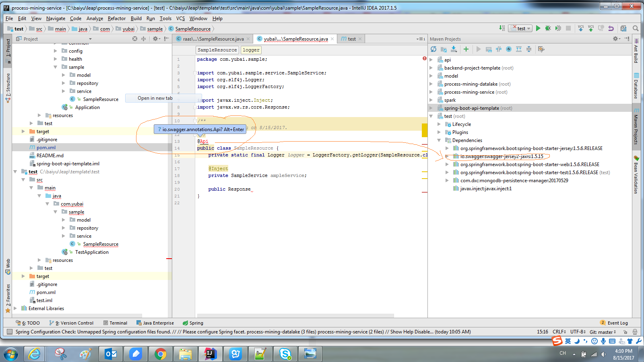Click the Revert undo arrow icon
The width and height of the screenshot is (644, 362).
point(611,28)
